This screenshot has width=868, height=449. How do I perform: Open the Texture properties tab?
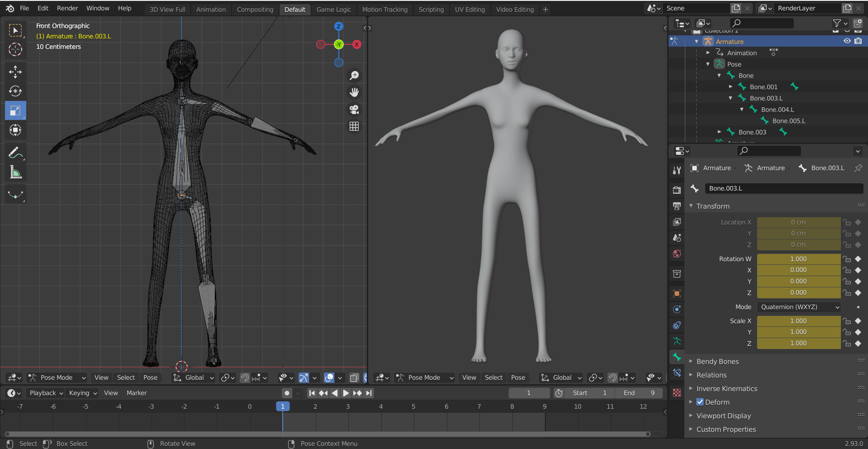coord(677,392)
